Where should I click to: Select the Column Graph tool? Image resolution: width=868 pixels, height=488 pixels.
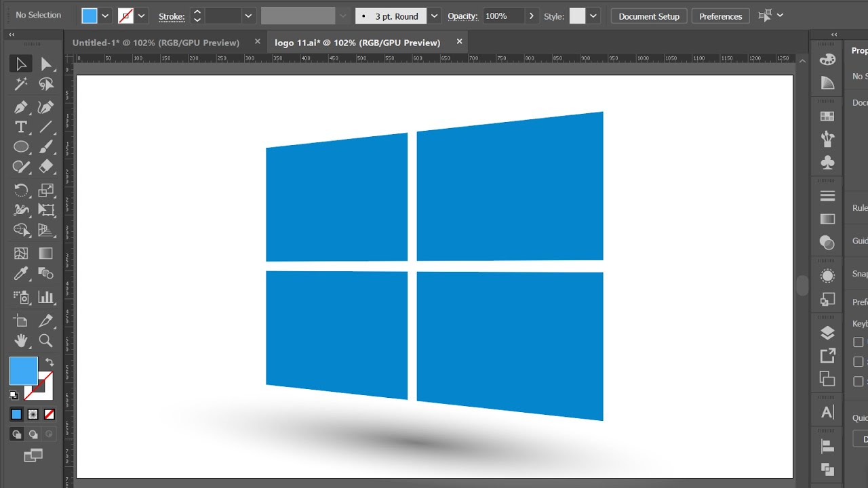point(46,297)
